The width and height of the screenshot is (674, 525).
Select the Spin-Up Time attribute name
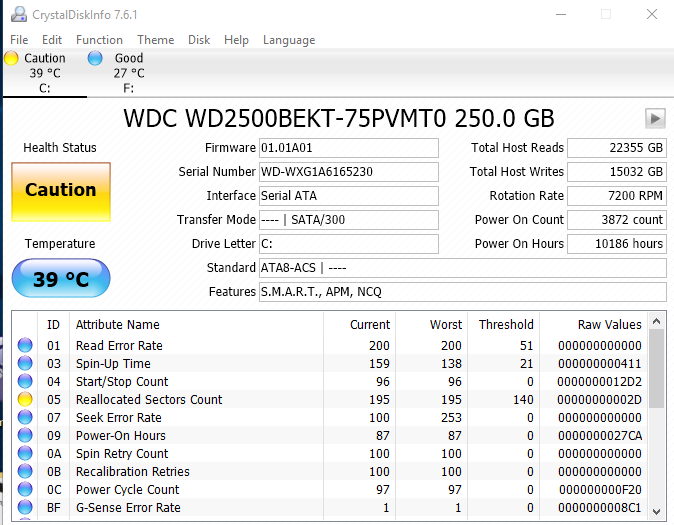click(x=113, y=363)
